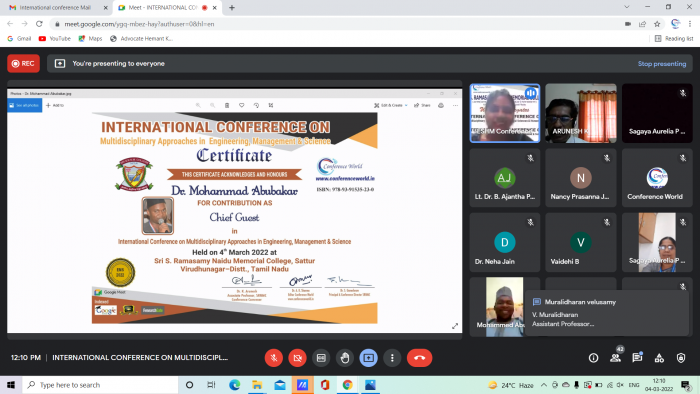700x394 pixels.
Task: Show the participants list icon
Action: point(616,357)
